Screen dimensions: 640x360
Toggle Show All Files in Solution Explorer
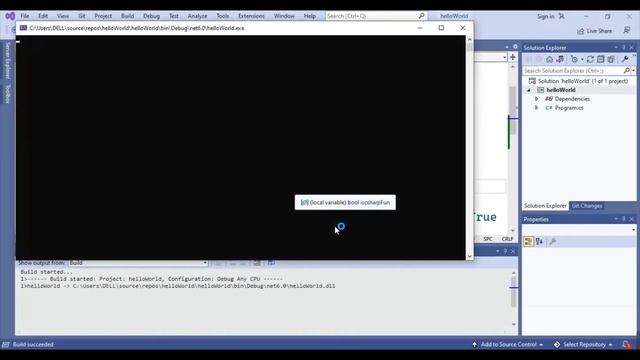611,59
